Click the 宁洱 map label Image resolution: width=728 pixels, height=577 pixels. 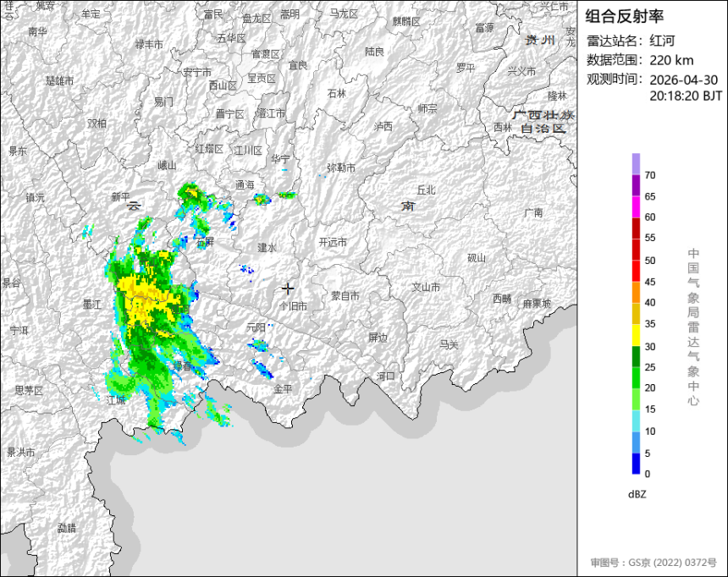pyautogui.click(x=19, y=331)
